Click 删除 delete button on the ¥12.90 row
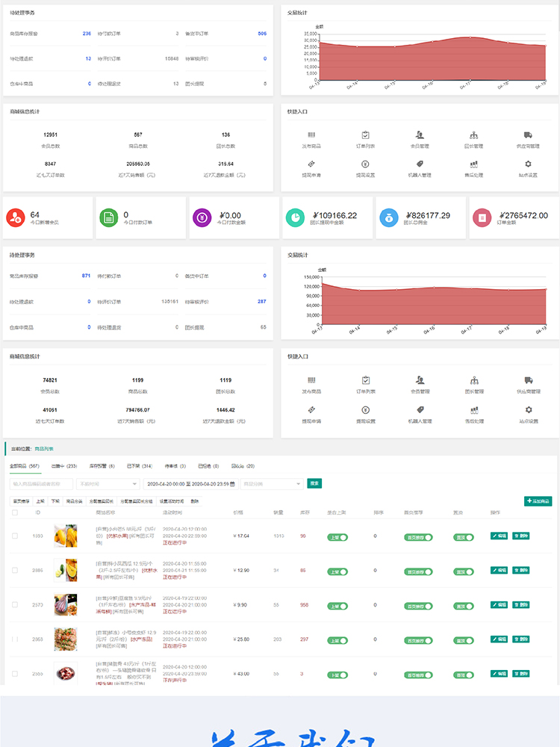Image resolution: width=560 pixels, height=747 pixels. coord(521,570)
